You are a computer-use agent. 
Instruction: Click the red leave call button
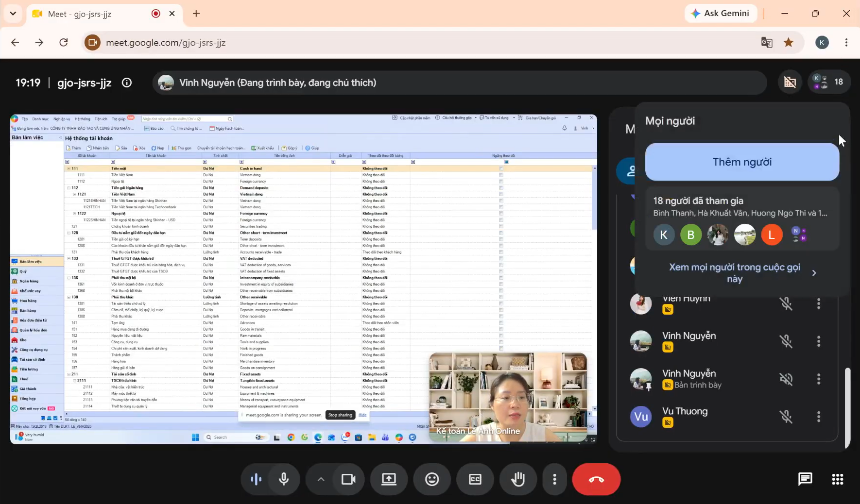[x=596, y=479]
